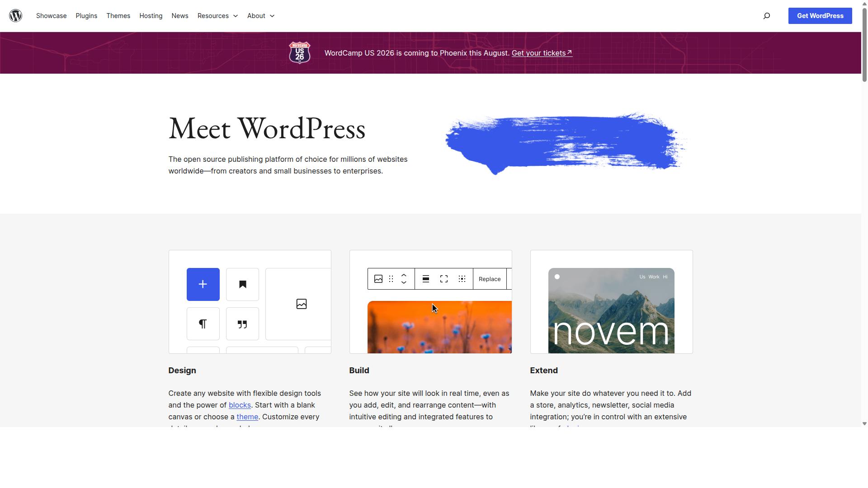The image size is (868, 488).
Task: Open the News section
Action: click(x=180, y=16)
